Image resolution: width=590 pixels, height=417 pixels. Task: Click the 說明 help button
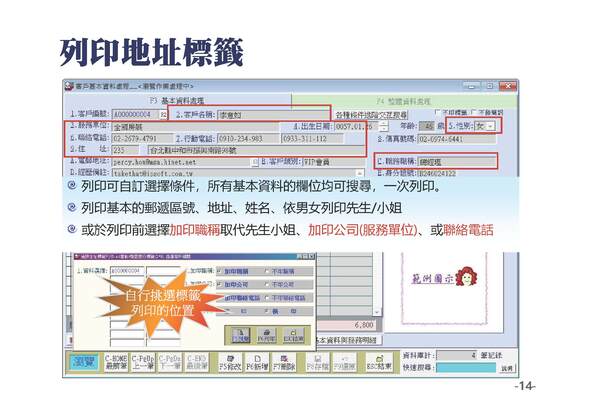507,368
